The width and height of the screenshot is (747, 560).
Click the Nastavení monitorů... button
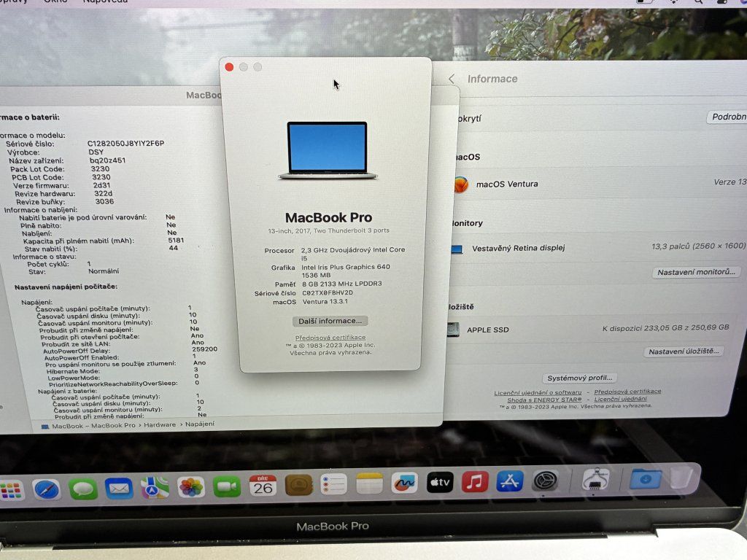[x=695, y=272]
